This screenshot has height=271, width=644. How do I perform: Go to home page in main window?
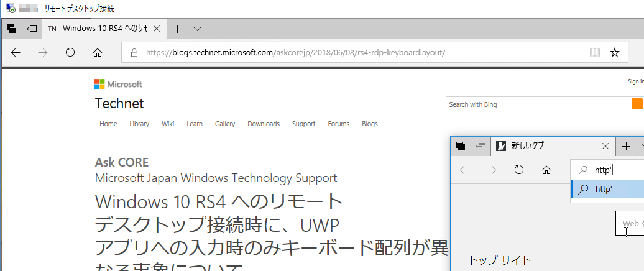click(98, 53)
